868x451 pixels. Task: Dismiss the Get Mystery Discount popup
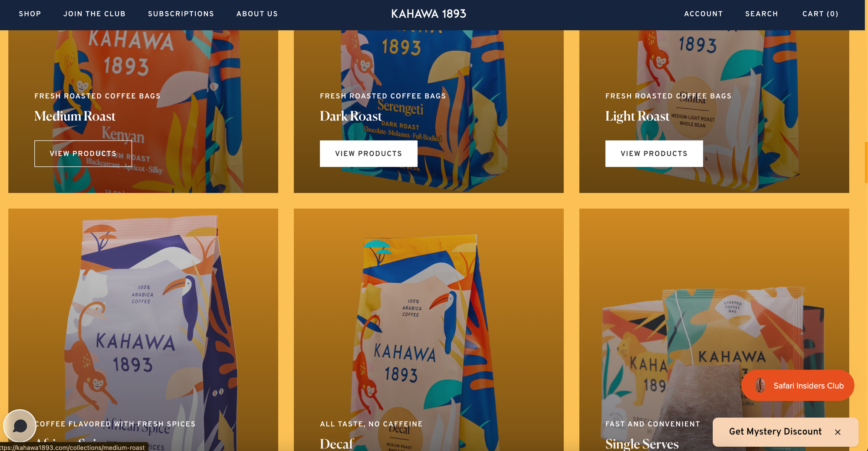[838, 432]
